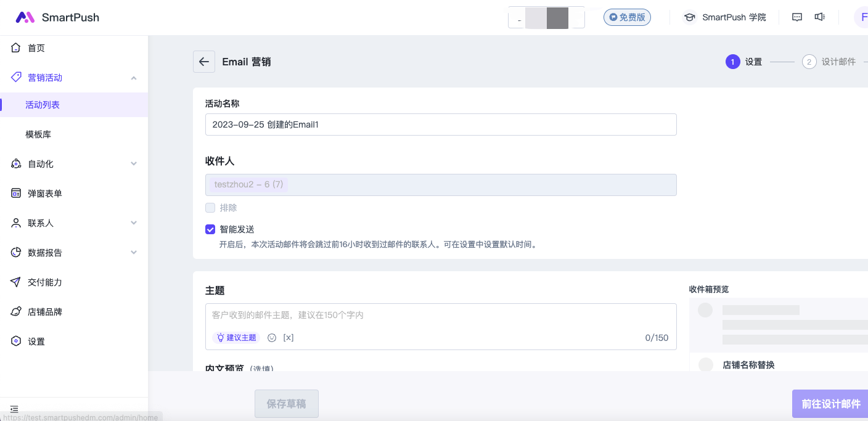The height and width of the screenshot is (421, 868).
Task: Click the announcements megaphone icon
Action: pyautogui.click(x=819, y=17)
